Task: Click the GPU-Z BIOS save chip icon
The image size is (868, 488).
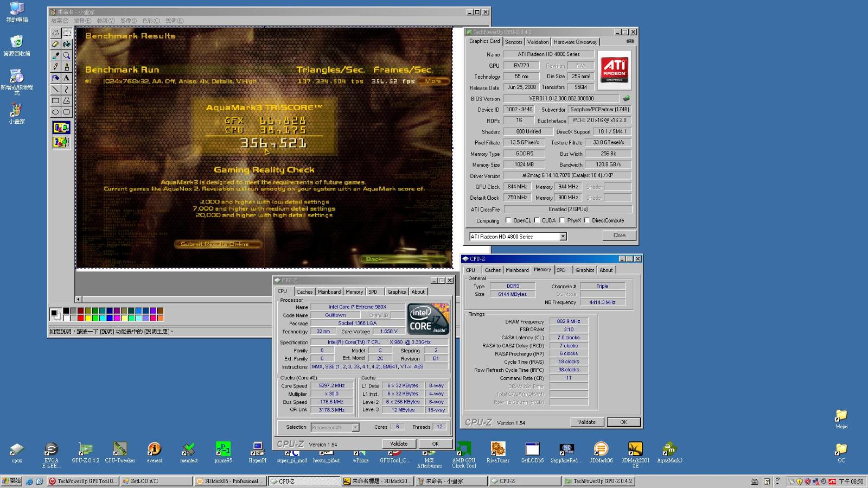Action: (x=627, y=98)
